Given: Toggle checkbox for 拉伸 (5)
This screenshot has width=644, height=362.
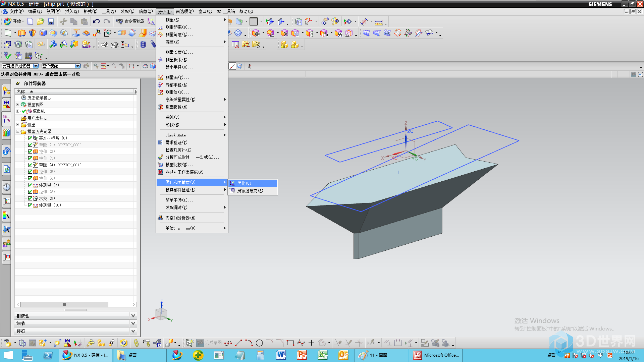Looking at the screenshot, I should tap(30, 172).
